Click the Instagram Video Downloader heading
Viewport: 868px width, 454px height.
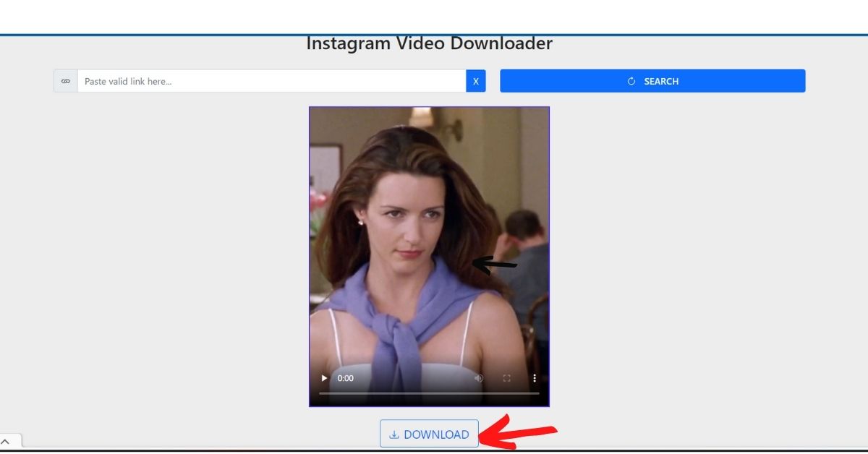coord(429,43)
